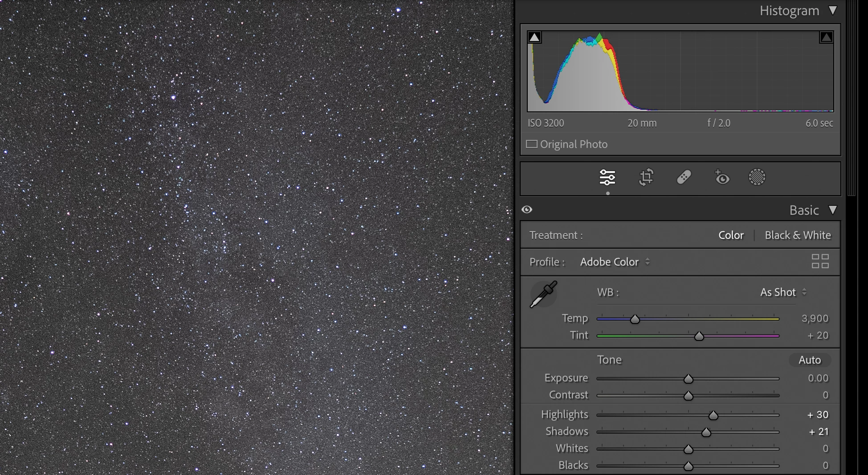868x475 pixels.
Task: Click the Tone section label
Action: click(609, 360)
